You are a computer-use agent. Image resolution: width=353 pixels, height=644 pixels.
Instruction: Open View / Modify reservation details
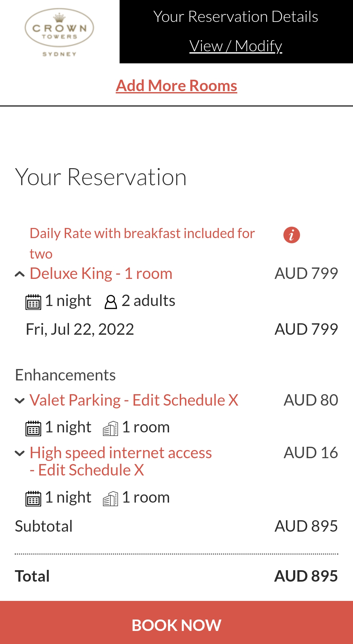pyautogui.click(x=236, y=46)
